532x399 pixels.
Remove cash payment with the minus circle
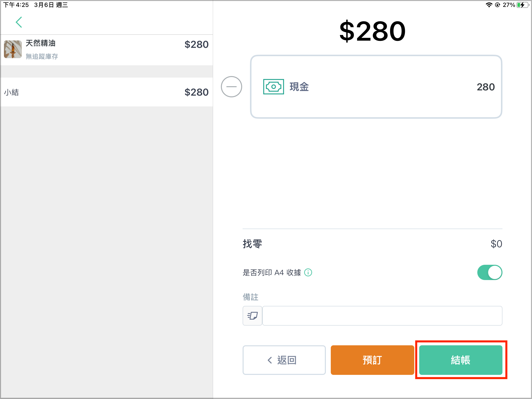pos(231,87)
